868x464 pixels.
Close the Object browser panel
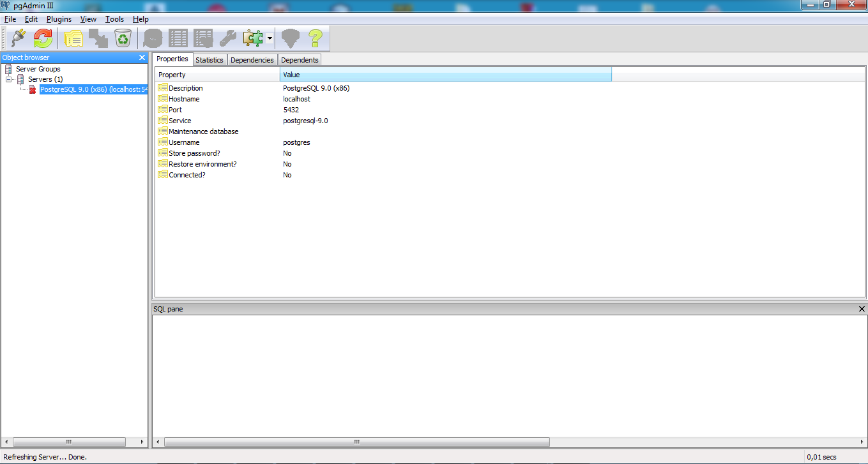[142, 57]
